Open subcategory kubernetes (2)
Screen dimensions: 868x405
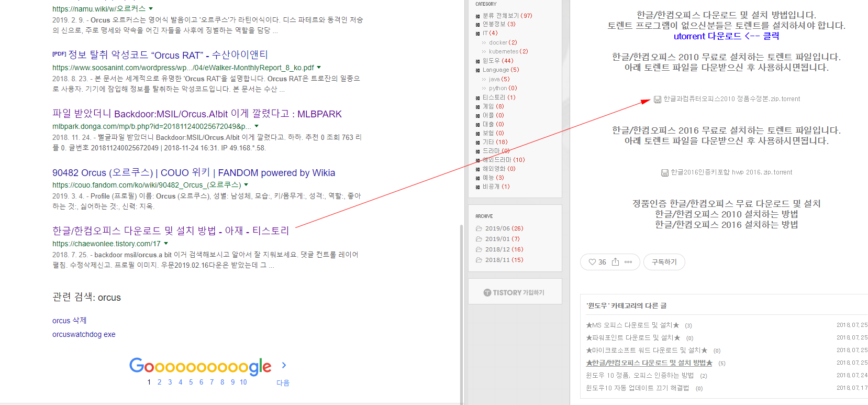click(508, 51)
